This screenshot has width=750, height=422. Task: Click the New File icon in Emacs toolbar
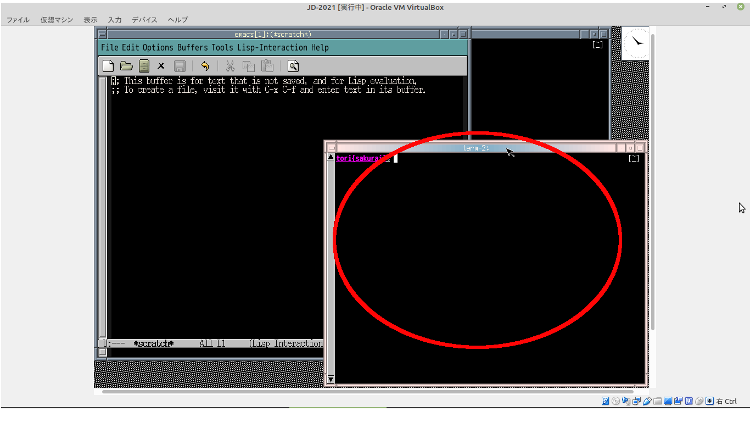pos(108,66)
